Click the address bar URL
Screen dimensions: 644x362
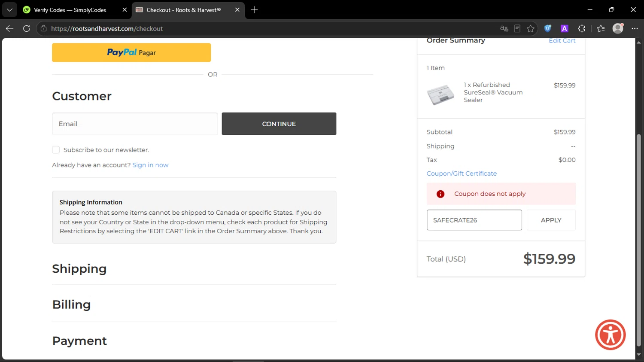click(x=107, y=29)
